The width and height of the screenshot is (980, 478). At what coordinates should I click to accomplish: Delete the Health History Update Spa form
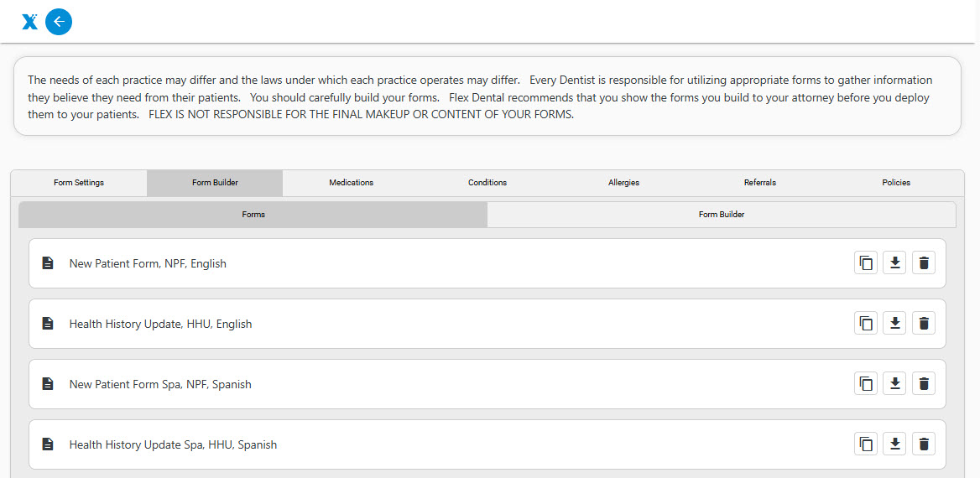tap(923, 444)
